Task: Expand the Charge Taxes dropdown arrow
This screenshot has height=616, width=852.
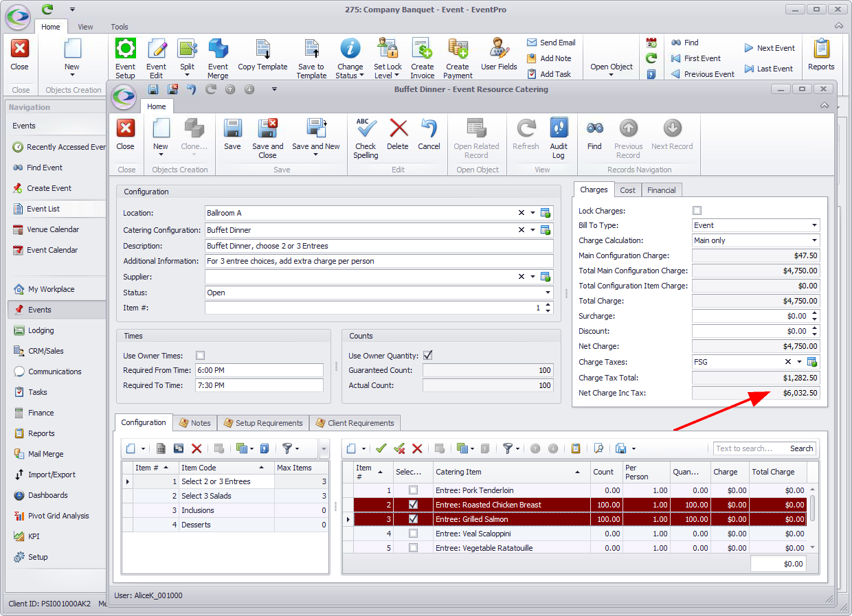Action: click(799, 362)
